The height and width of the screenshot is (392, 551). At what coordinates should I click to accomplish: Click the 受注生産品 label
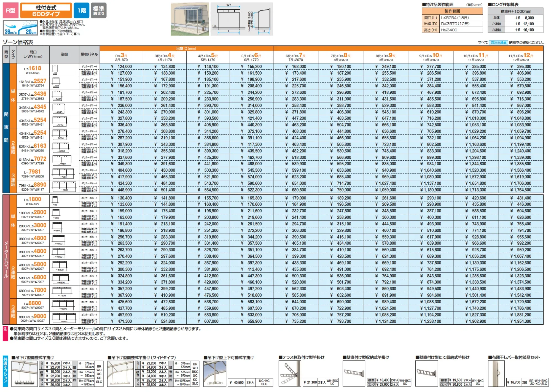[x=498, y=42]
